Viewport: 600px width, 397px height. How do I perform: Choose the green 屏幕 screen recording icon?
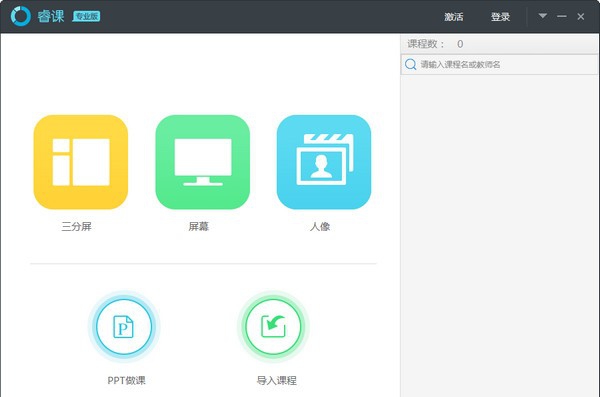[202, 162]
